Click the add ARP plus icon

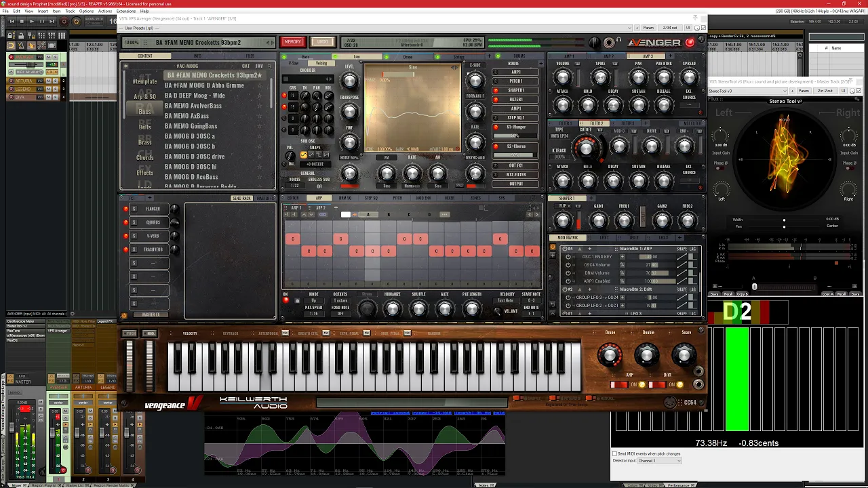(x=336, y=208)
